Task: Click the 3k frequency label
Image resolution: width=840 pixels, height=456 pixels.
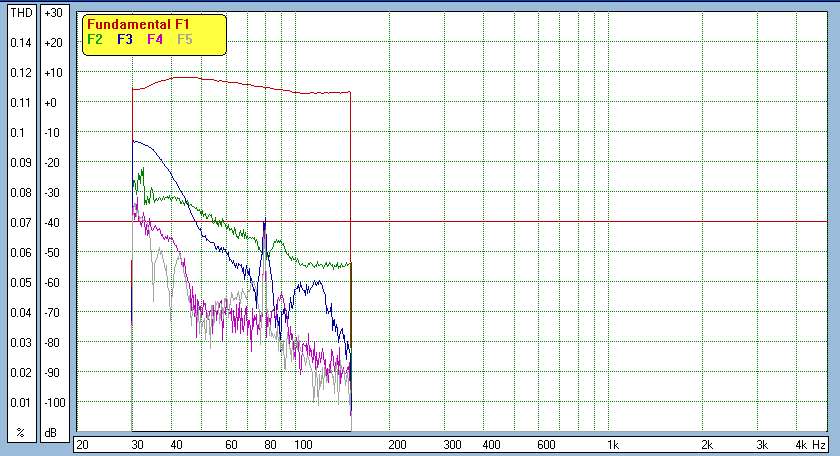Action: [762, 445]
